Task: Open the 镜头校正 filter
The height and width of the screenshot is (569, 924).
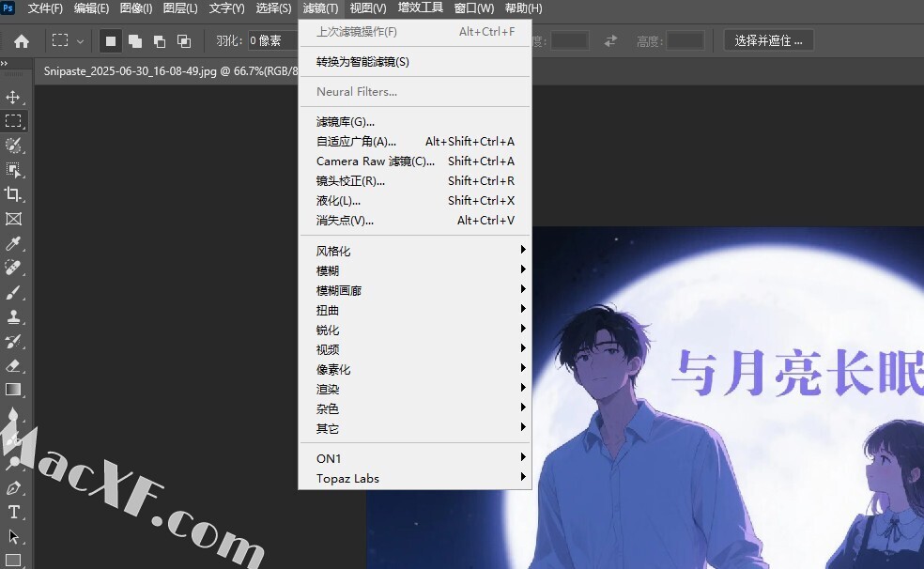Action: click(415, 181)
